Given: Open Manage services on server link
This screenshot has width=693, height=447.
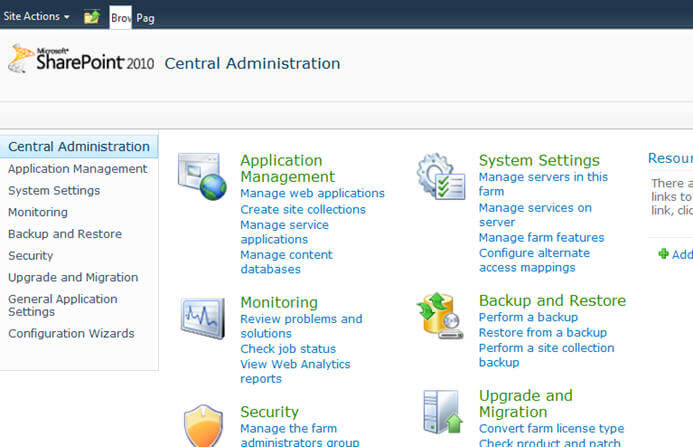Looking at the screenshot, I should pyautogui.click(x=535, y=215).
